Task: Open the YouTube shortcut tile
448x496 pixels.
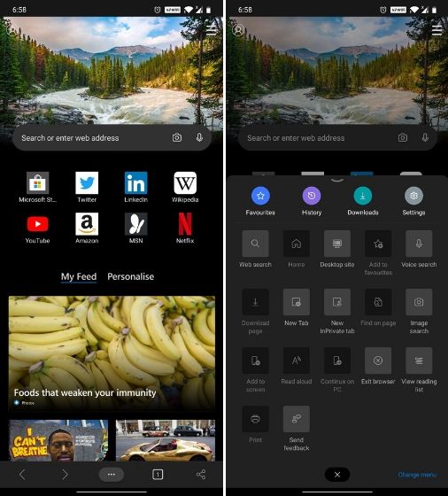Action: coord(37,228)
